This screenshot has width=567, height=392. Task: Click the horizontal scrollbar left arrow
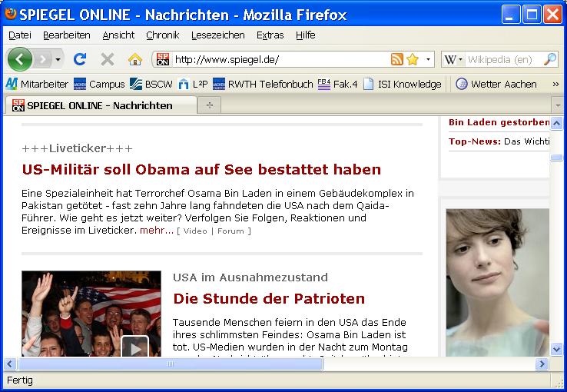pyautogui.click(x=10, y=364)
